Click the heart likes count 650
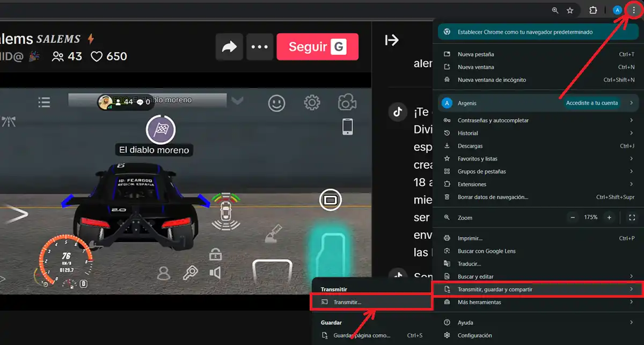This screenshot has height=345, width=644. 109,56
